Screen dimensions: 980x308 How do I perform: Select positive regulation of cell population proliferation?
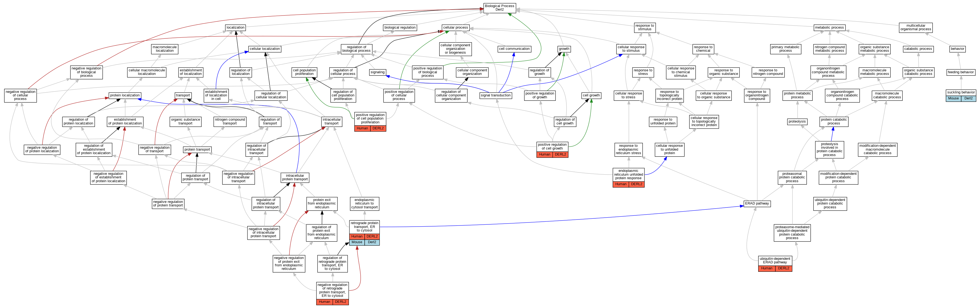[370, 118]
